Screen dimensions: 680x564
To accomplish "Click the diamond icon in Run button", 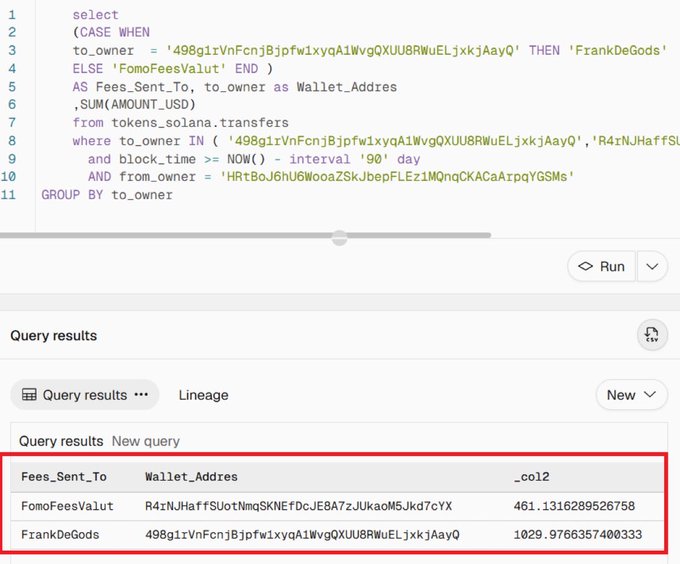I will pos(585,266).
